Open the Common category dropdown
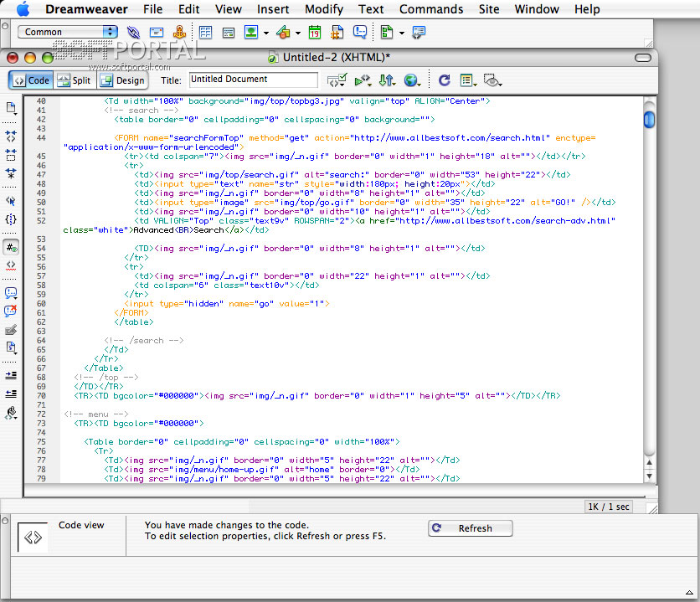The width and height of the screenshot is (700, 602). [69, 32]
